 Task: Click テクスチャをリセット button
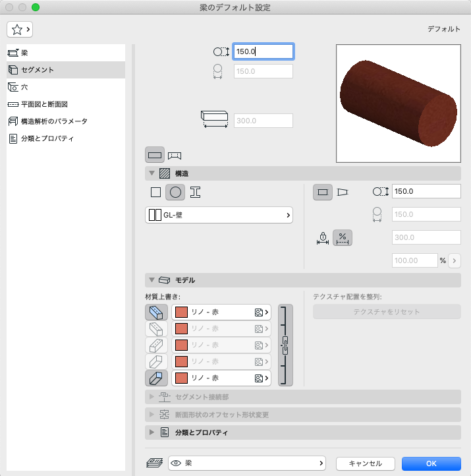(x=387, y=312)
